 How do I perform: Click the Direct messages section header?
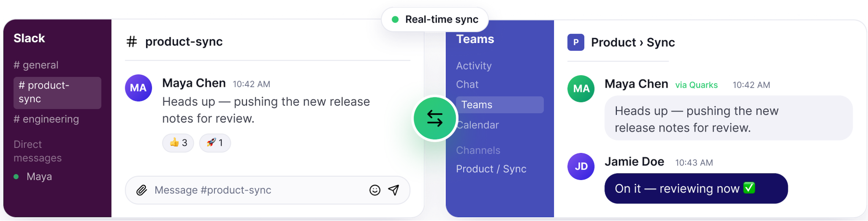pyautogui.click(x=38, y=151)
